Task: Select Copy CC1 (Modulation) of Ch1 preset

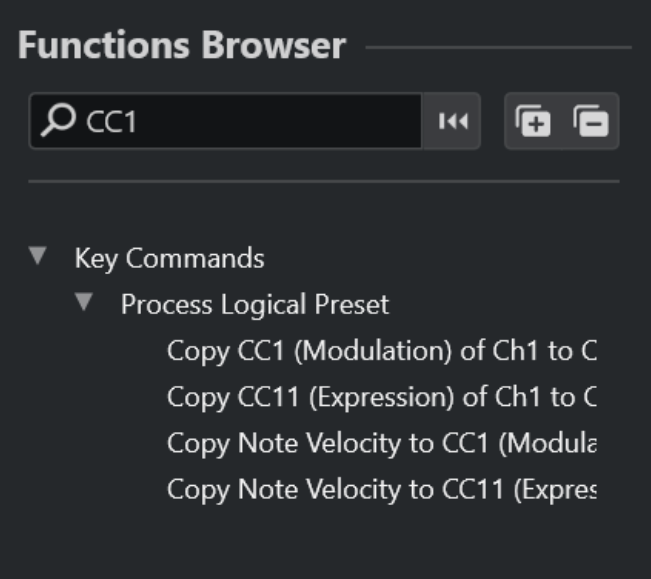Action: click(380, 350)
